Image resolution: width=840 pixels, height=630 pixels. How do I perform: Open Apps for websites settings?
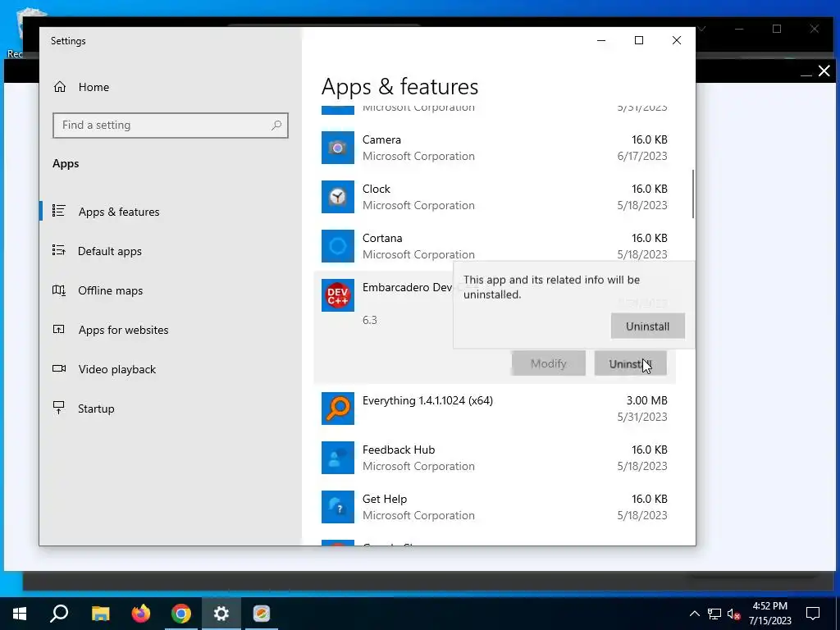click(123, 330)
